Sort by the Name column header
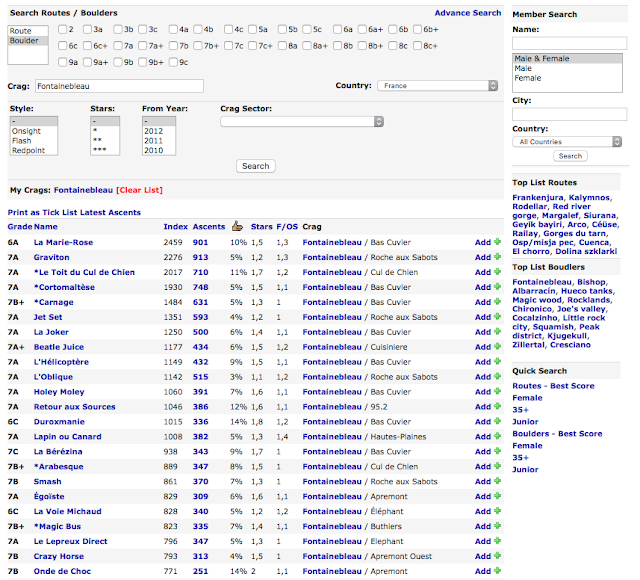 (x=46, y=227)
